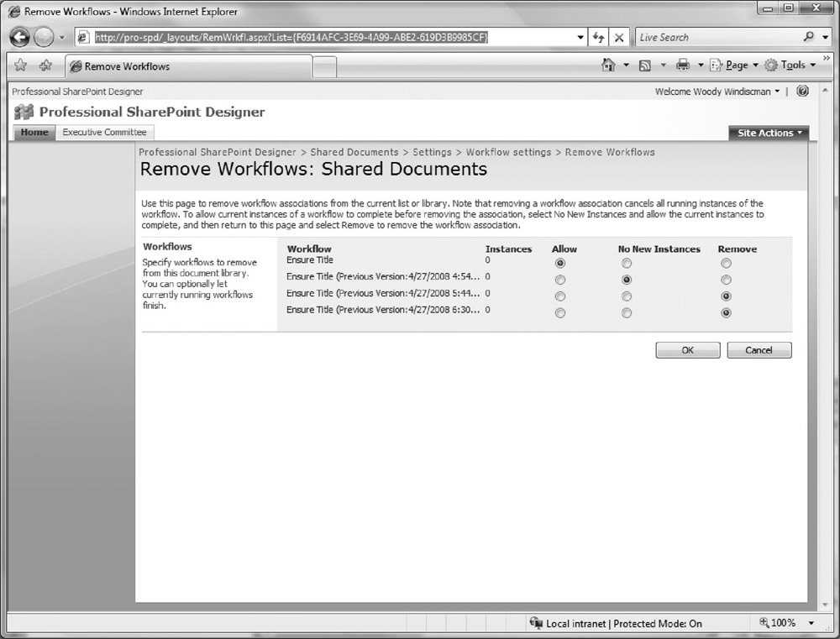Expand the zoom level dropdown arrow

[811, 623]
